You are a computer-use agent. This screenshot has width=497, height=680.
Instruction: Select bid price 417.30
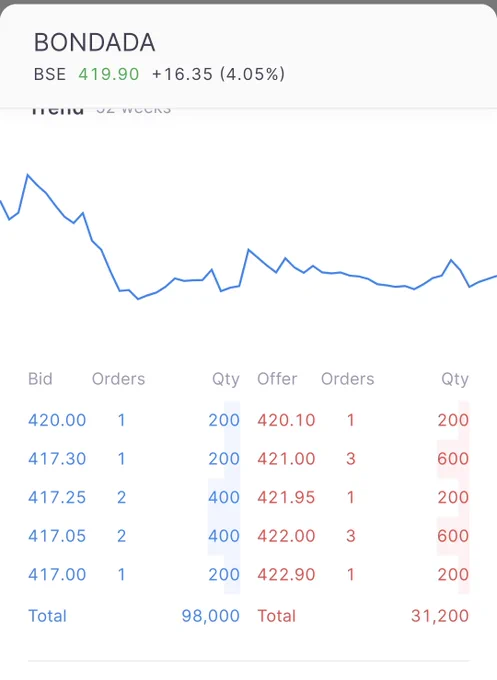tap(57, 459)
